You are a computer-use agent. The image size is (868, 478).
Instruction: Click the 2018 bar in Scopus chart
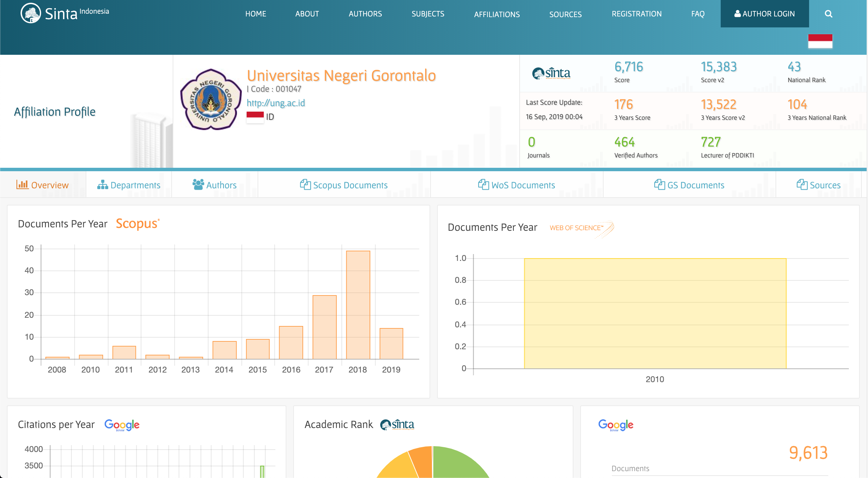pyautogui.click(x=358, y=305)
